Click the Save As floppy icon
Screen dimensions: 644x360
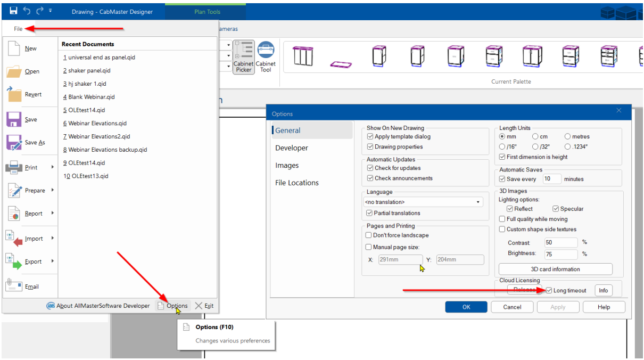tap(14, 143)
